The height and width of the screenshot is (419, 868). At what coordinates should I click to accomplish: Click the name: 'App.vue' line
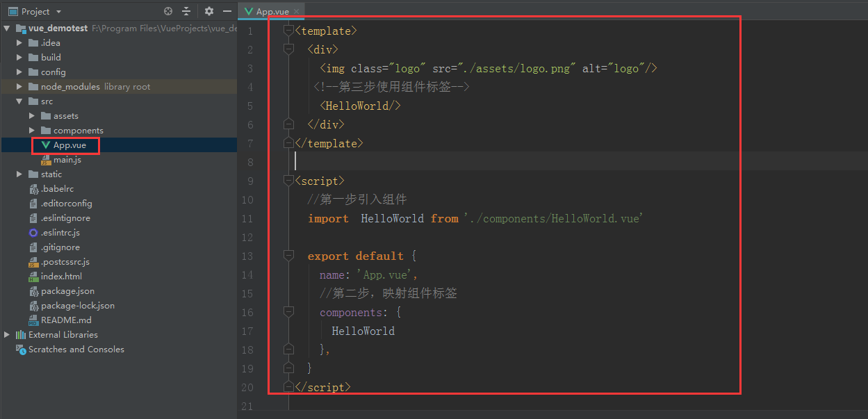click(368, 274)
